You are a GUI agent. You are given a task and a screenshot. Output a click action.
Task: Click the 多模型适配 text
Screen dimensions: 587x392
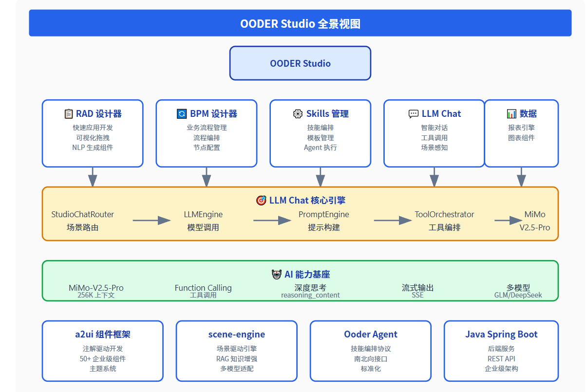click(x=237, y=369)
